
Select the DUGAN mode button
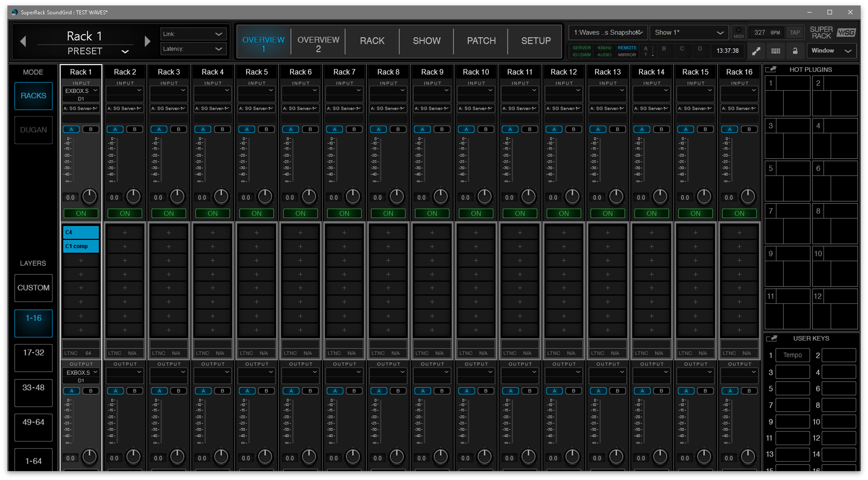(x=33, y=130)
